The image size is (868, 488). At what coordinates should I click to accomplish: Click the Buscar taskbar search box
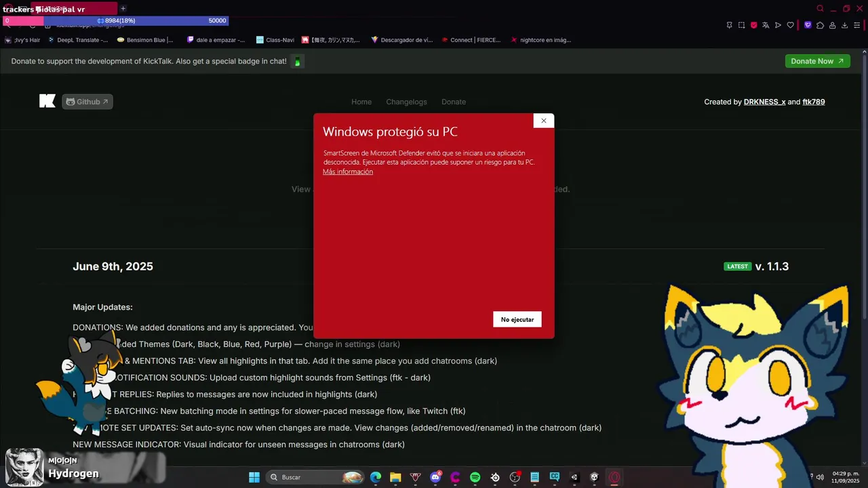tap(315, 477)
